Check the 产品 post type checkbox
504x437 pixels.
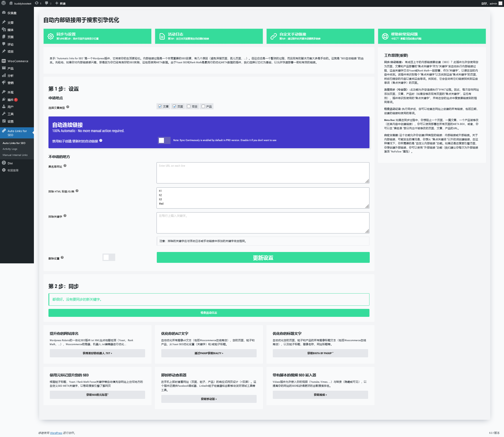point(203,106)
